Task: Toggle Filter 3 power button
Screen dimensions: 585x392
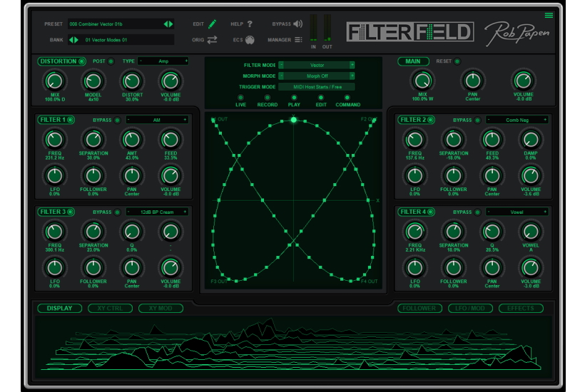Action: point(70,212)
